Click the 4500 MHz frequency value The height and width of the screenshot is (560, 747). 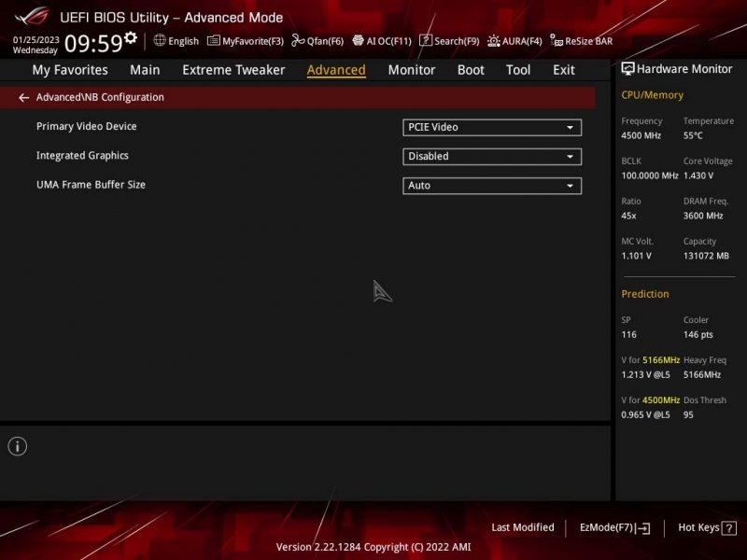tap(641, 135)
